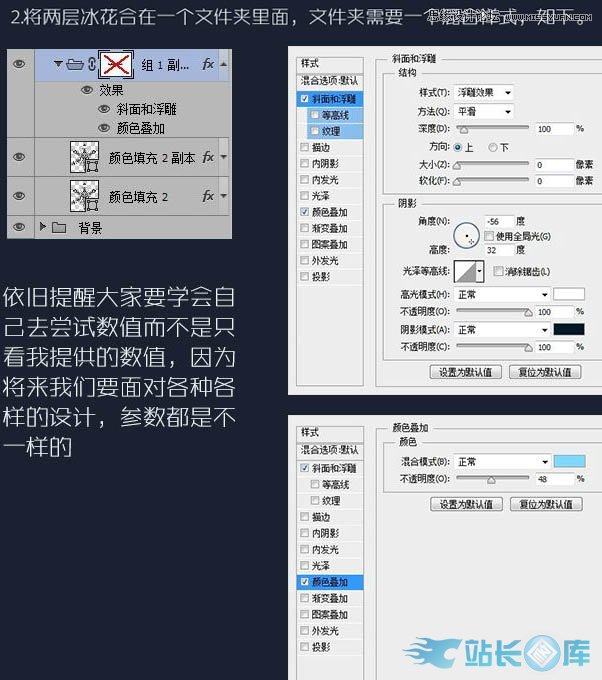The image size is (602, 680).
Task: Click the 光泽等高线 gloss contour preview
Action: [466, 270]
